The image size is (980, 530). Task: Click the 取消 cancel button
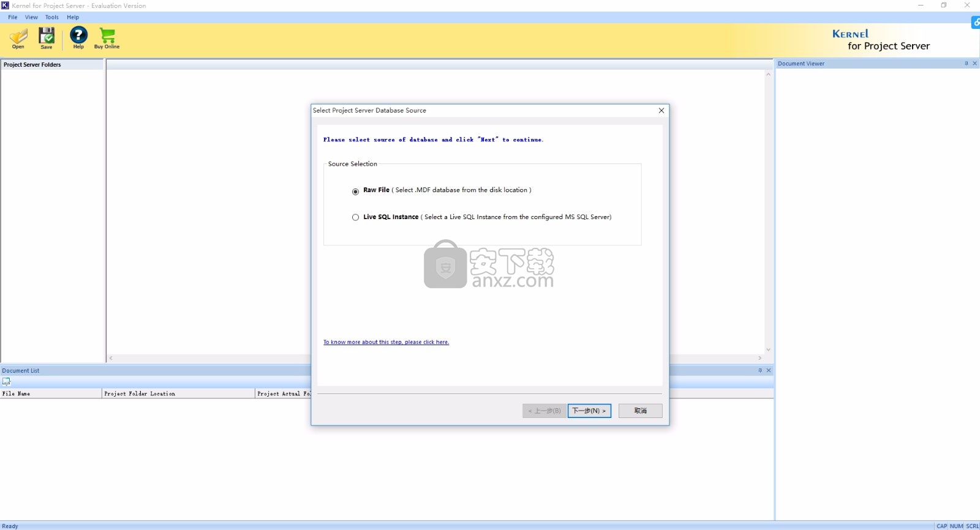[640, 411]
